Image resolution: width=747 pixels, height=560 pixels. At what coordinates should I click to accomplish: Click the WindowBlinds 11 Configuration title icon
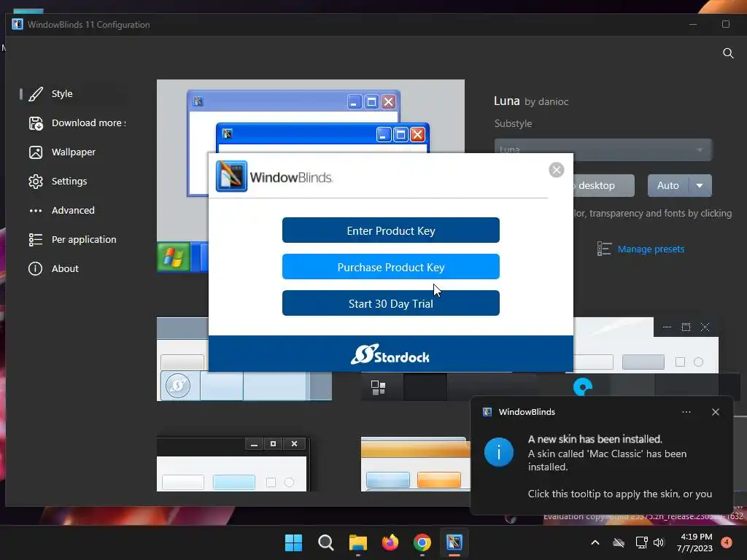click(18, 24)
